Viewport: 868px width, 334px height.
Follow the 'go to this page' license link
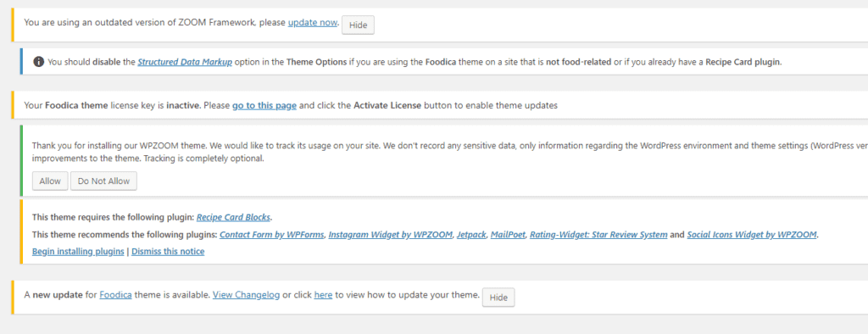264,105
